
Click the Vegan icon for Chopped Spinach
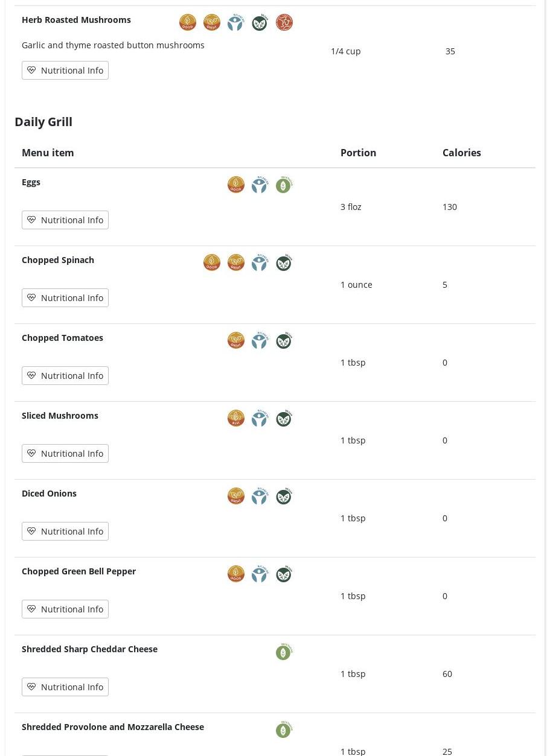click(284, 263)
